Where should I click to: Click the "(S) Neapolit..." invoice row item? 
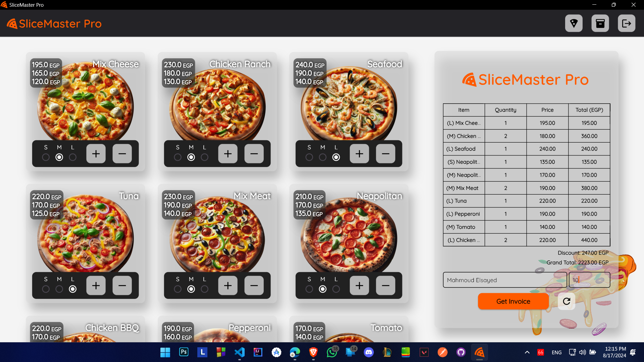click(464, 162)
